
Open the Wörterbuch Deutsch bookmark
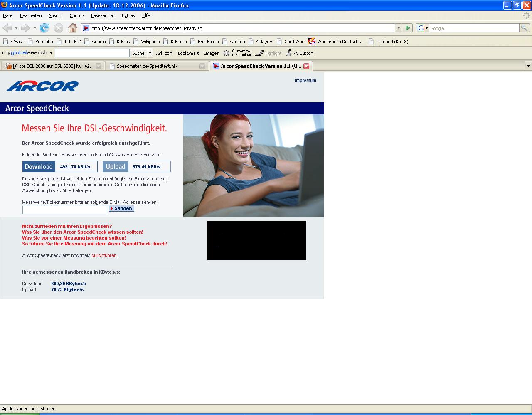[337, 42]
